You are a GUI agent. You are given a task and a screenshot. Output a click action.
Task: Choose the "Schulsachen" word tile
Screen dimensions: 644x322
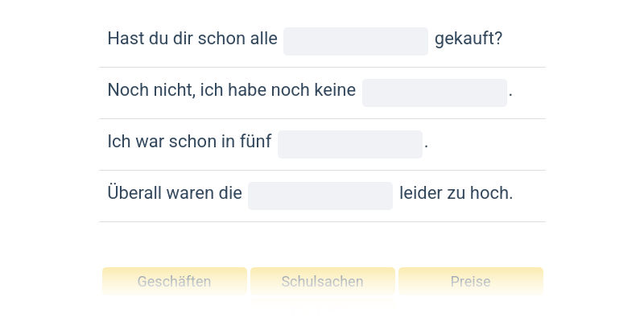(322, 282)
